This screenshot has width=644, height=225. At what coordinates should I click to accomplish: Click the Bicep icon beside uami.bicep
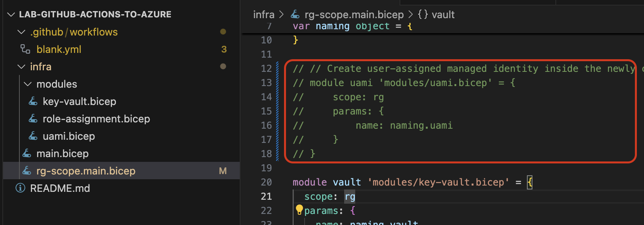click(x=33, y=136)
